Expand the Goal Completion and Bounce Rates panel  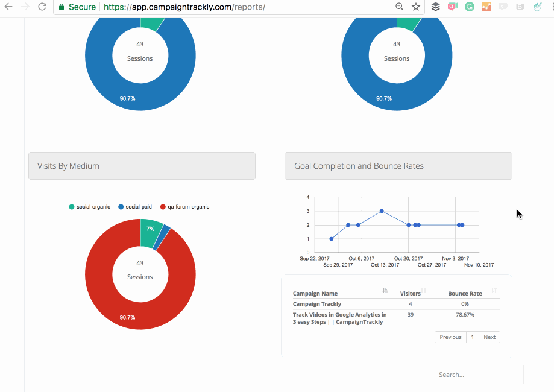(398, 165)
